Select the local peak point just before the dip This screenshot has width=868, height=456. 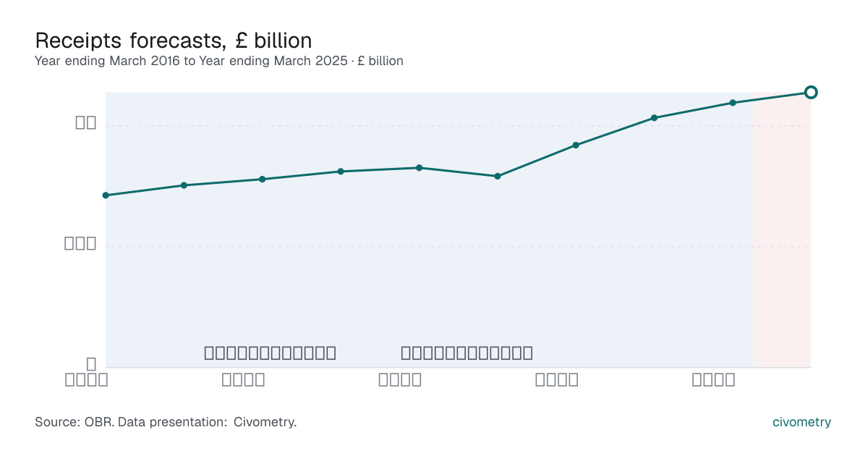click(x=419, y=168)
